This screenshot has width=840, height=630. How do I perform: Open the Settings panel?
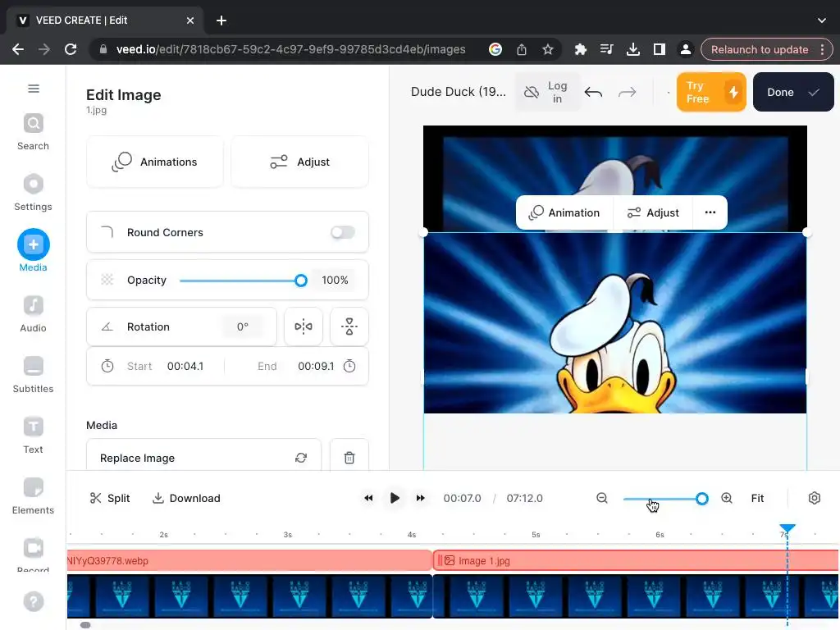(33, 193)
